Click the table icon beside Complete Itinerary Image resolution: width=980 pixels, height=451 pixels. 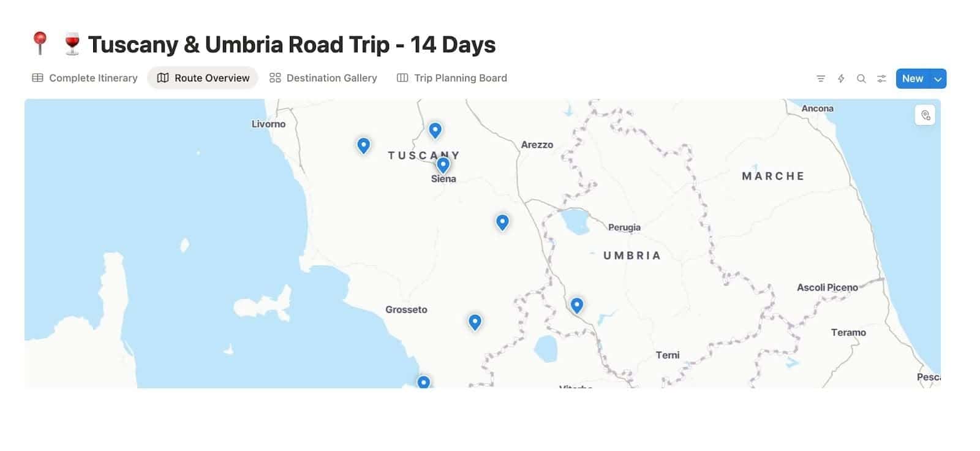pyautogui.click(x=38, y=78)
